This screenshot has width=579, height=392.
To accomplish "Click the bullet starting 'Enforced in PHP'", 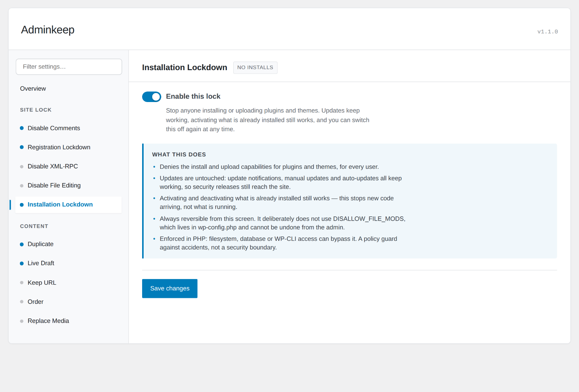I will pyautogui.click(x=279, y=243).
